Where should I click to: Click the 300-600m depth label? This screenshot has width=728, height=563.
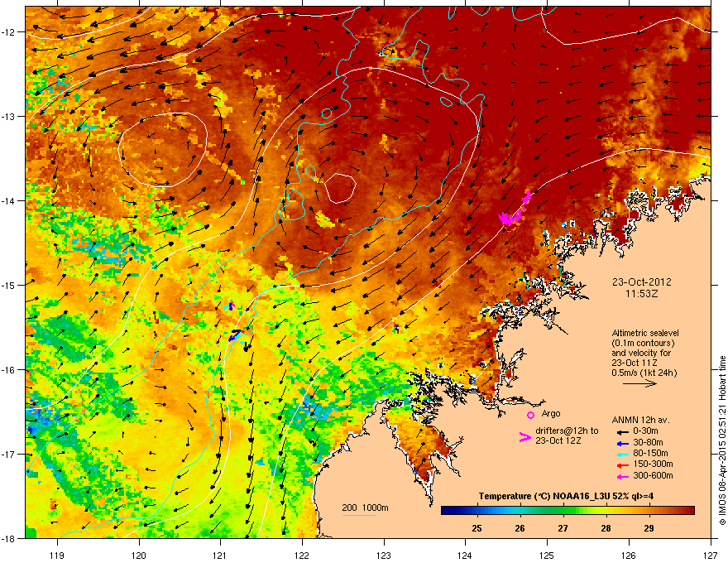(653, 476)
